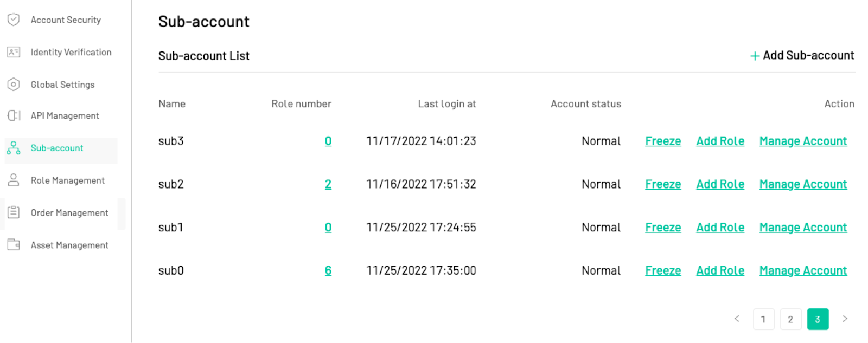This screenshot has width=868, height=343.
Task: Select the Sub-account menu item
Action: 61,150
